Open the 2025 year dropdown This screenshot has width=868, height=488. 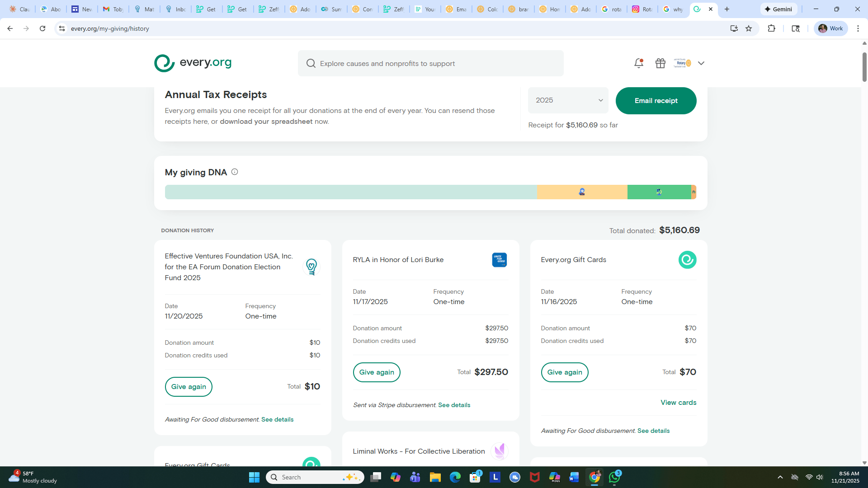pyautogui.click(x=568, y=100)
